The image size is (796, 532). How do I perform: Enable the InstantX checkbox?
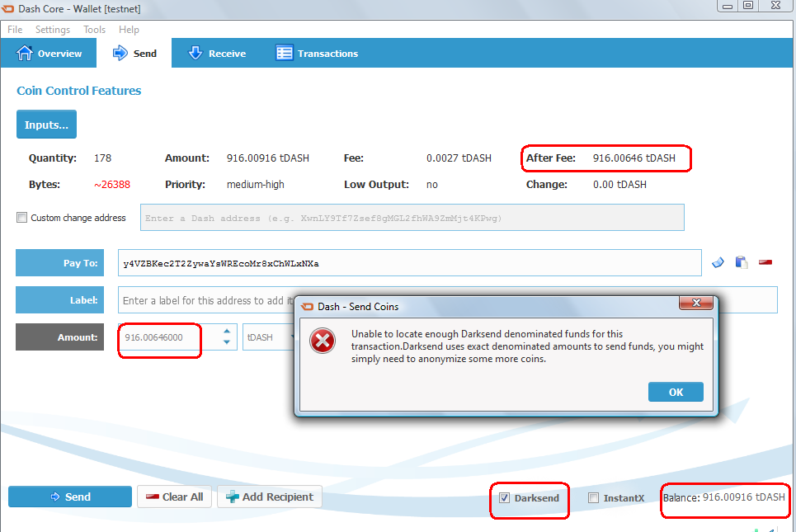(x=593, y=498)
